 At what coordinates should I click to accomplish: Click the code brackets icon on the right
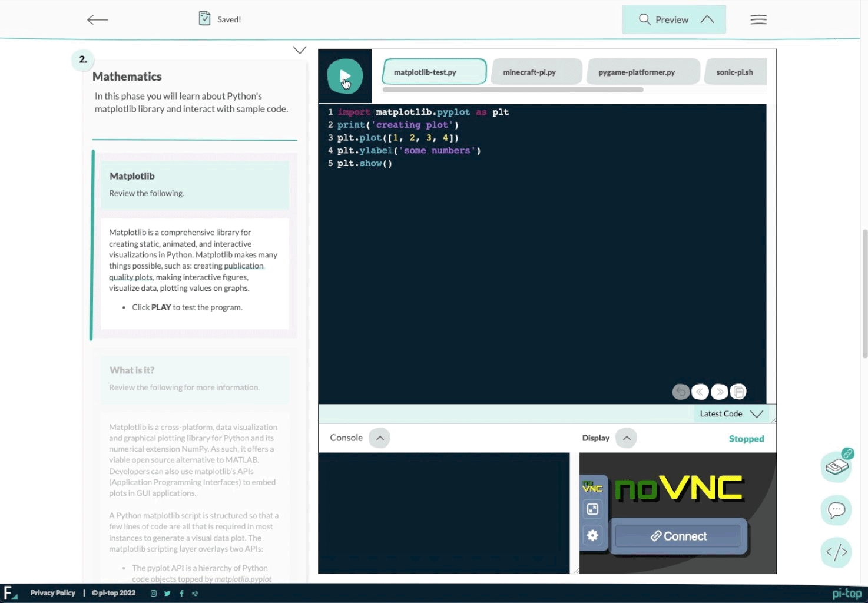(x=836, y=552)
